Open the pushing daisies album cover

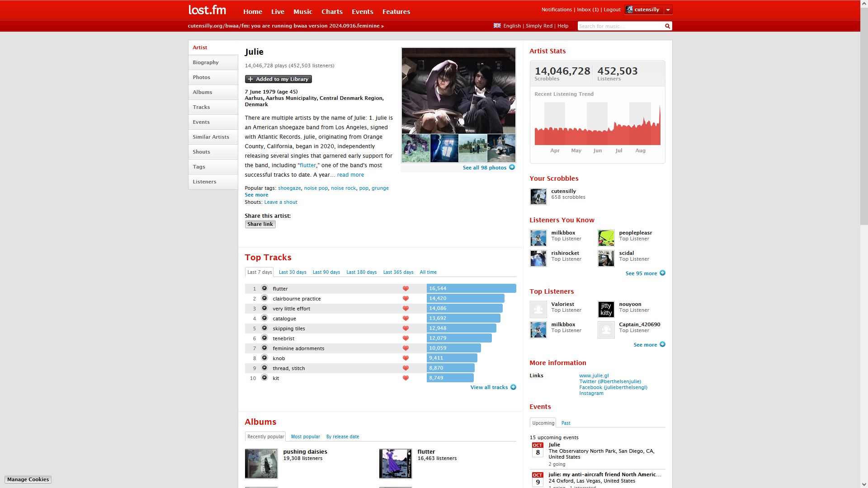click(261, 464)
